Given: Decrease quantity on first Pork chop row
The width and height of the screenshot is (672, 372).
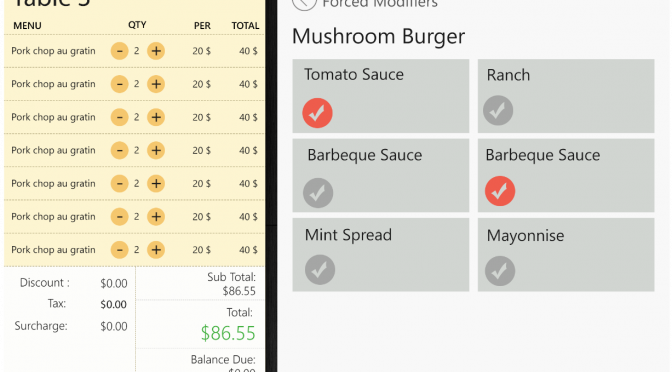Looking at the screenshot, I should pyautogui.click(x=120, y=51).
